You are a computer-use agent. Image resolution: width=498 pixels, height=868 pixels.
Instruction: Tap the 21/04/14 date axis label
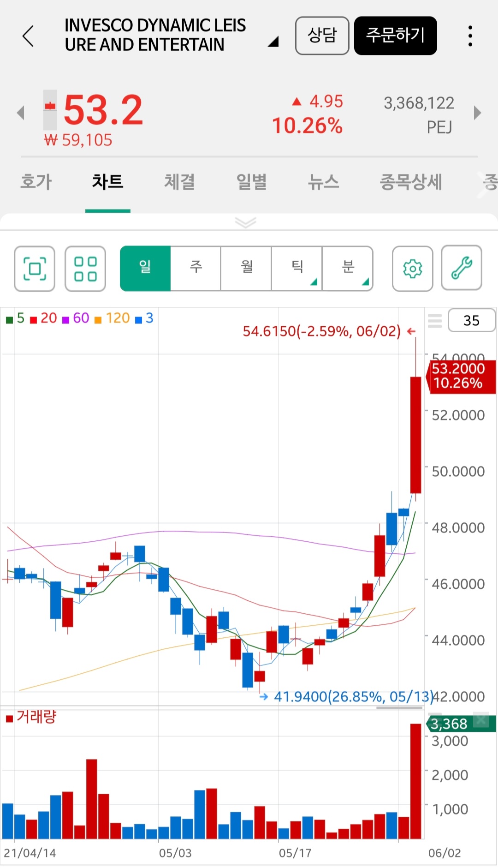click(x=30, y=853)
